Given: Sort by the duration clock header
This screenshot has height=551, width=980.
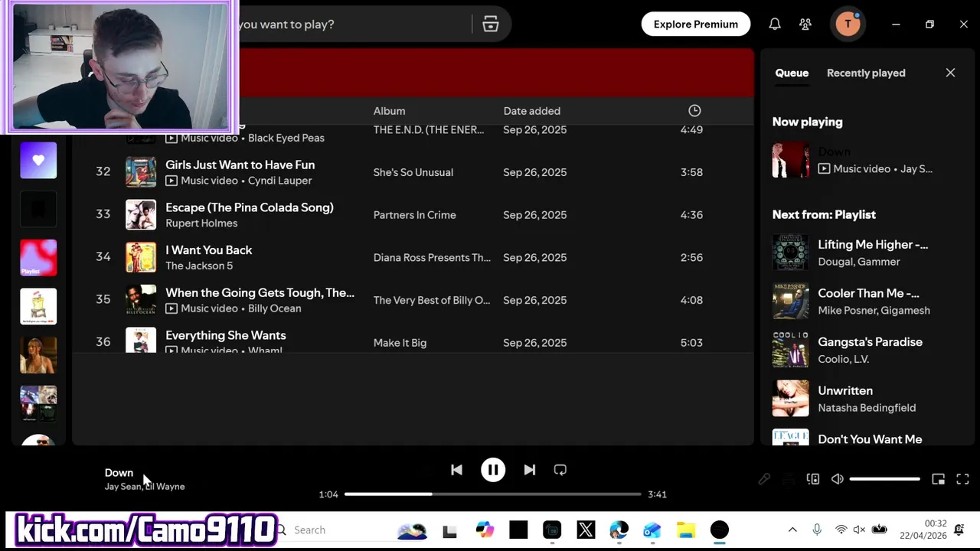Looking at the screenshot, I should pyautogui.click(x=694, y=111).
